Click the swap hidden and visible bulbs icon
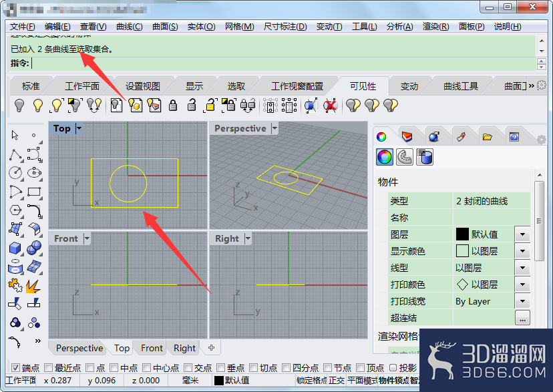Screen dimensions: 553x392 pyautogui.click(x=94, y=106)
